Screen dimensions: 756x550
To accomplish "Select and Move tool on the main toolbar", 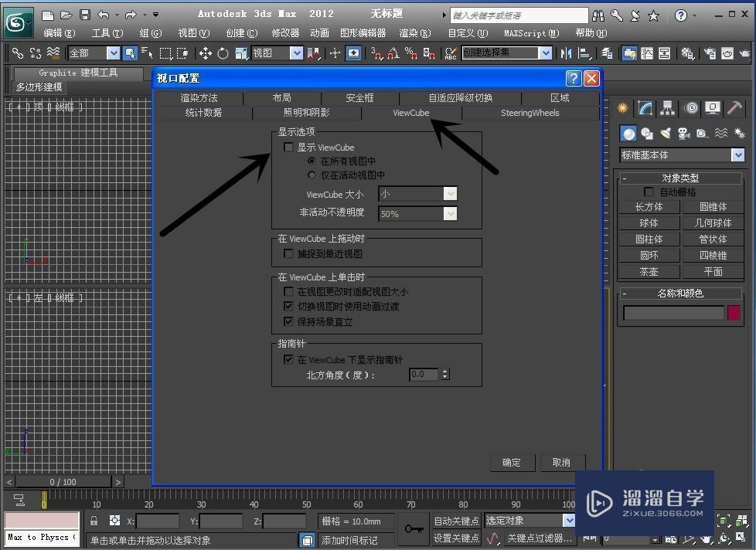I will click(x=204, y=53).
